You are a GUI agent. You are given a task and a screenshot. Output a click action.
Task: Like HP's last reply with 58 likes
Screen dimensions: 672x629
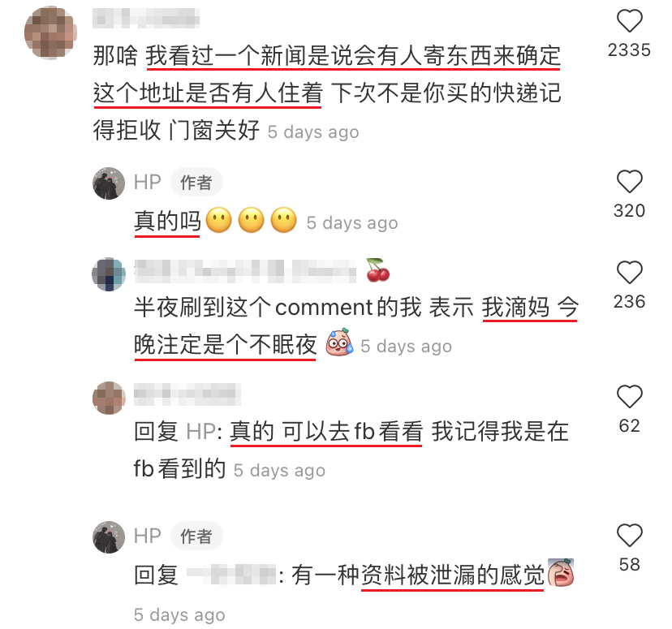click(629, 535)
